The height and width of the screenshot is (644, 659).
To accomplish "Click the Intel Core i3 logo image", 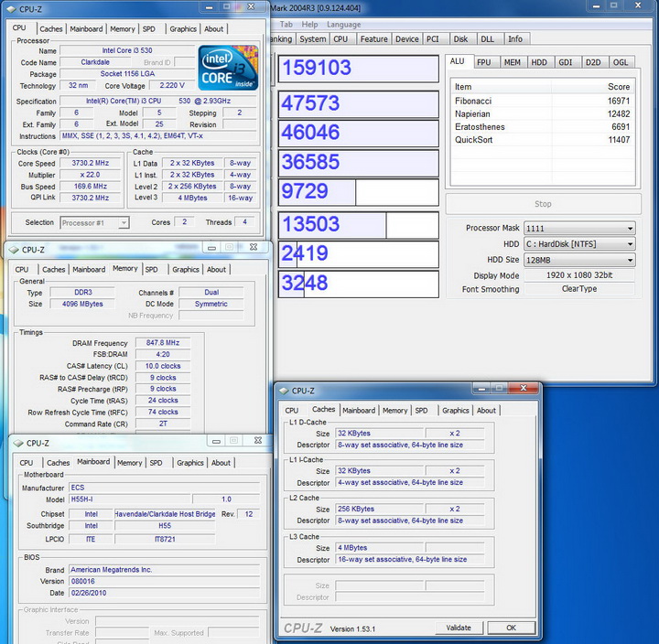I will (x=228, y=68).
